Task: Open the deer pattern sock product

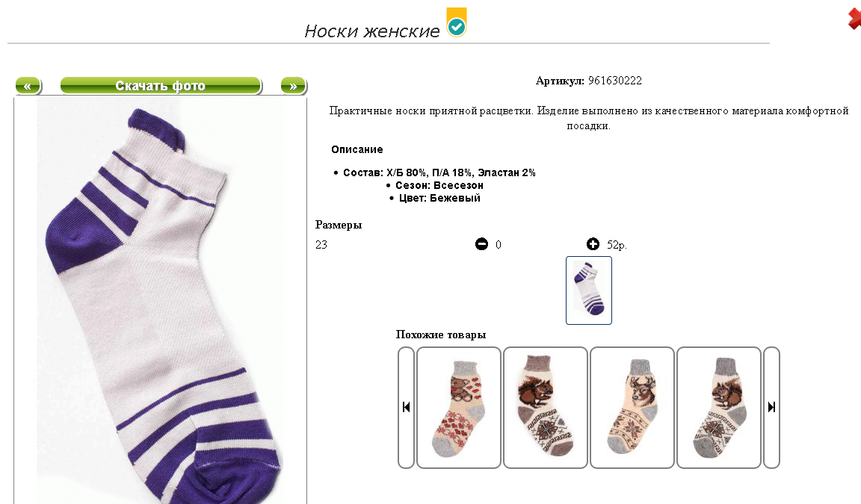Action: pyautogui.click(x=632, y=408)
